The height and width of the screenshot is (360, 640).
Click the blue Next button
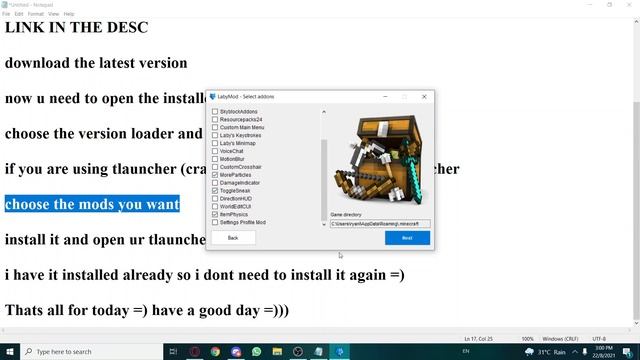(x=407, y=238)
